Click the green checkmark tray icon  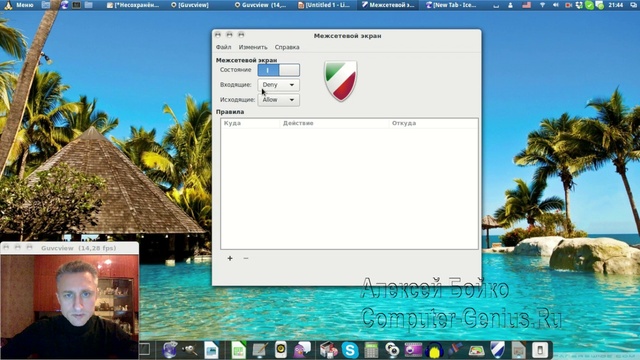589,5
